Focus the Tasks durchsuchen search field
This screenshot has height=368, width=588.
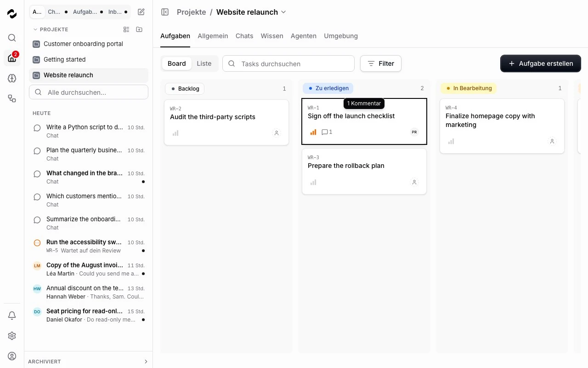(288, 63)
